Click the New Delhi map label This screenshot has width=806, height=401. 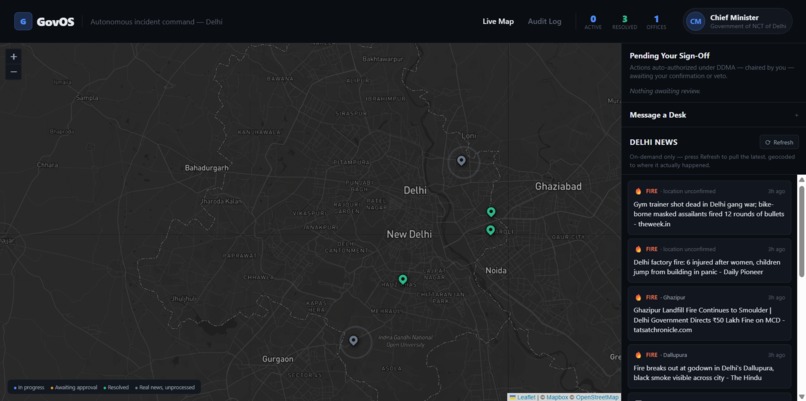point(409,234)
